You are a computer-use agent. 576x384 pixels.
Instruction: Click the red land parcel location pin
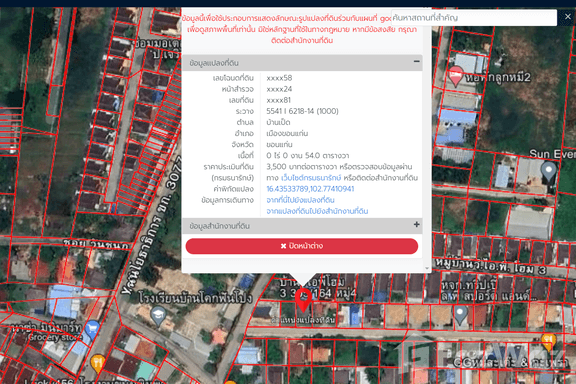point(303,299)
